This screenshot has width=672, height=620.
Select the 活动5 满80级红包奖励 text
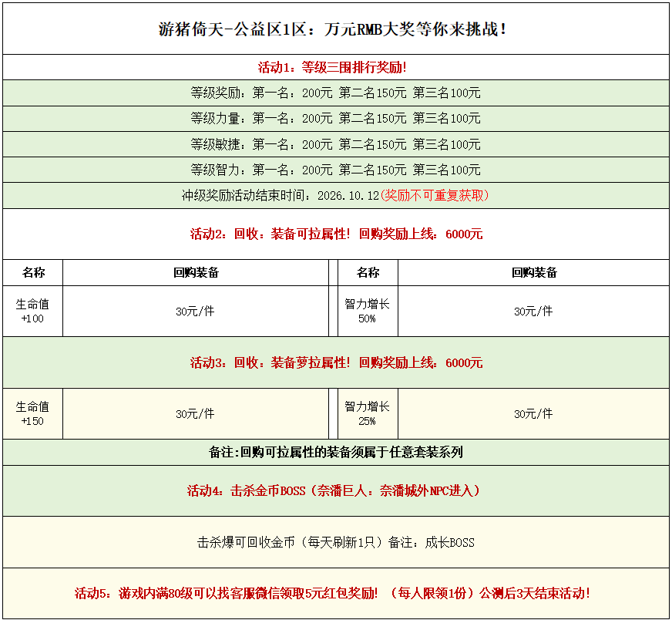(x=333, y=594)
